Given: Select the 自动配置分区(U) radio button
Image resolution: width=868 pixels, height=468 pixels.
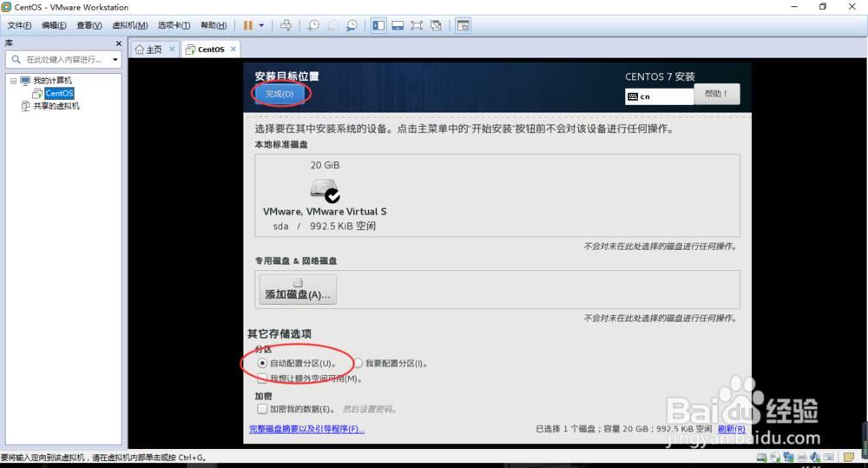Looking at the screenshot, I should click(262, 363).
